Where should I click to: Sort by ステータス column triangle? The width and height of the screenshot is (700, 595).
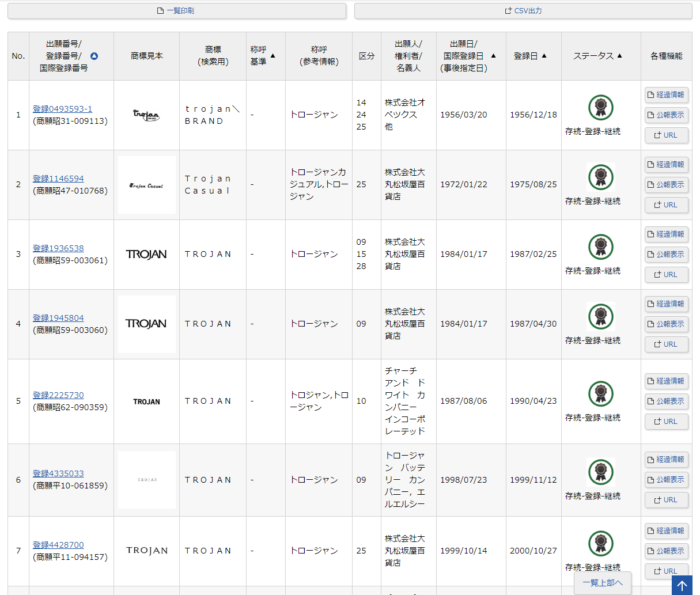point(619,56)
